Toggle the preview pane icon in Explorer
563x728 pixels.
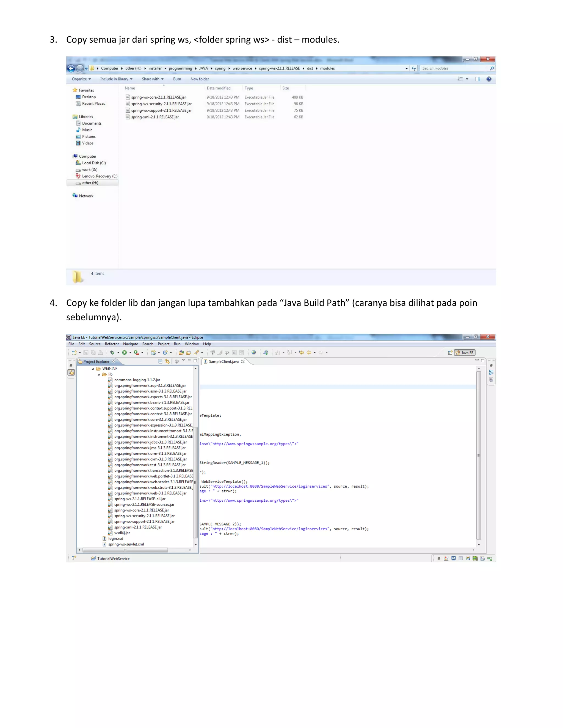(478, 79)
